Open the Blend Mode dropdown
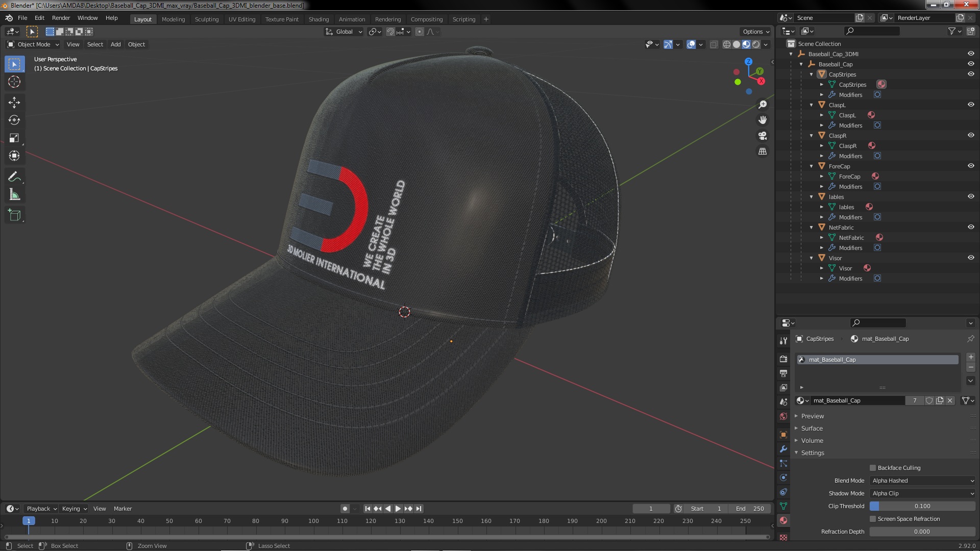The width and height of the screenshot is (980, 551). tap(923, 481)
